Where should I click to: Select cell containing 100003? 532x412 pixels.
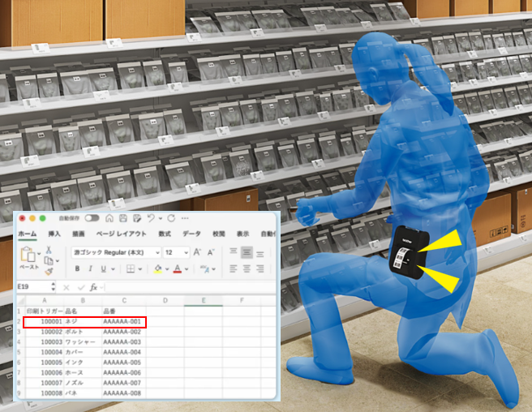(x=45, y=341)
